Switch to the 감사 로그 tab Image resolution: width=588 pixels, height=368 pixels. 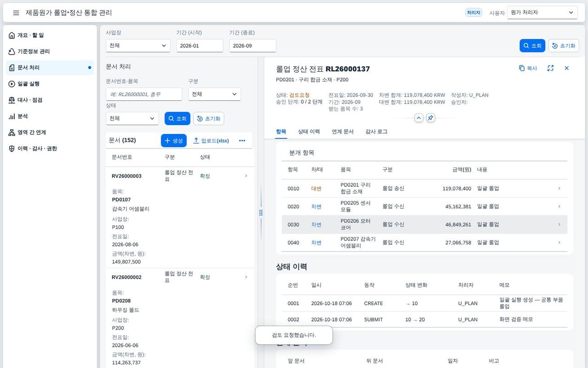click(376, 132)
